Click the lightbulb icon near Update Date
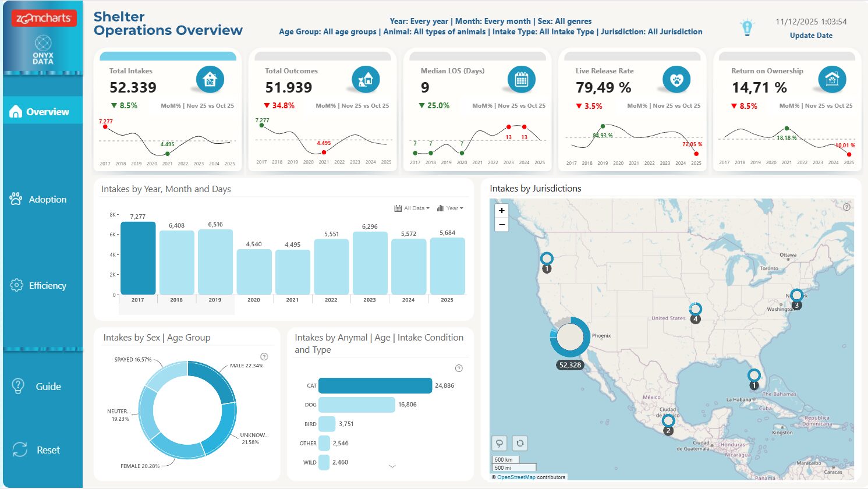 click(747, 26)
